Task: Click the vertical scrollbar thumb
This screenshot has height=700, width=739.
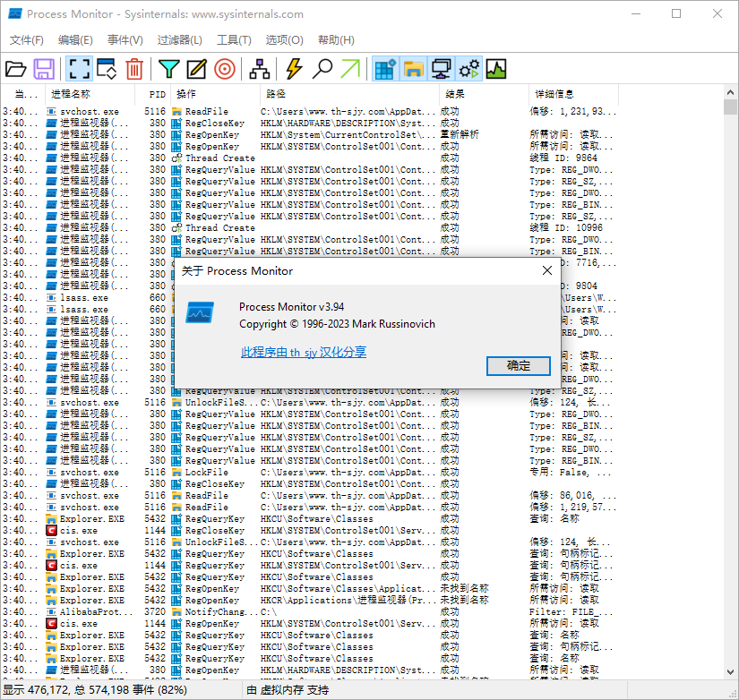Action: (x=730, y=107)
